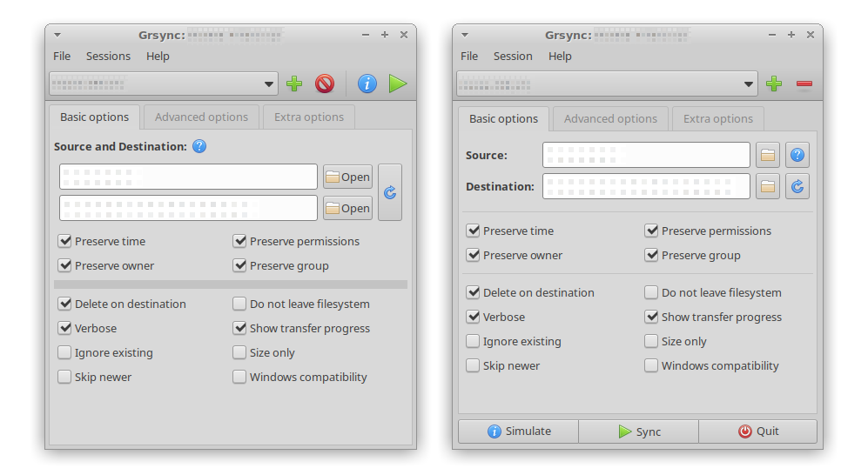Viewport: 868px width, 475px height.
Task: Click the blue info simulate icon in the left toolbar
Action: (367, 84)
